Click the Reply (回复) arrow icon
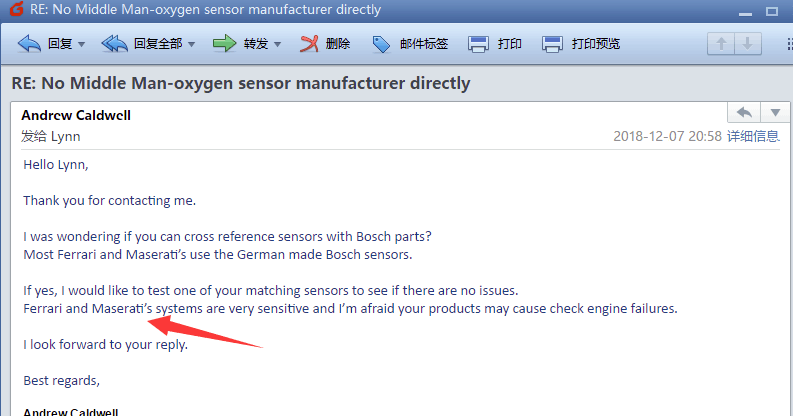Screen dimensions: 793x416 [29, 44]
